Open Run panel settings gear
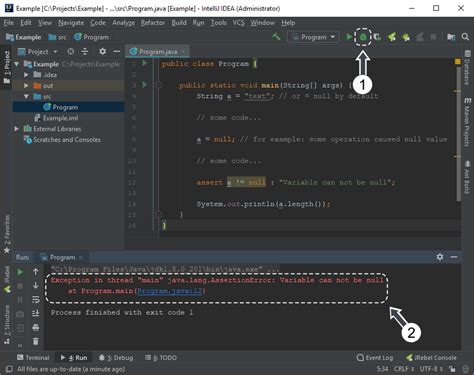 pos(440,257)
